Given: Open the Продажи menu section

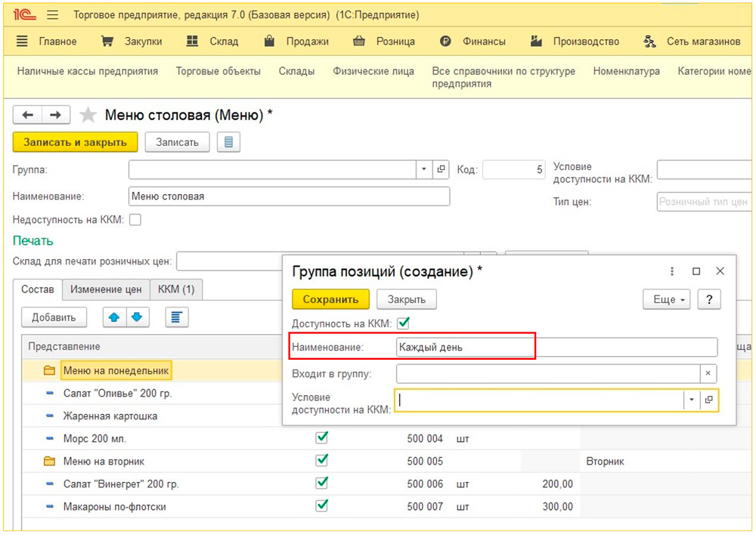Looking at the screenshot, I should coord(296,42).
